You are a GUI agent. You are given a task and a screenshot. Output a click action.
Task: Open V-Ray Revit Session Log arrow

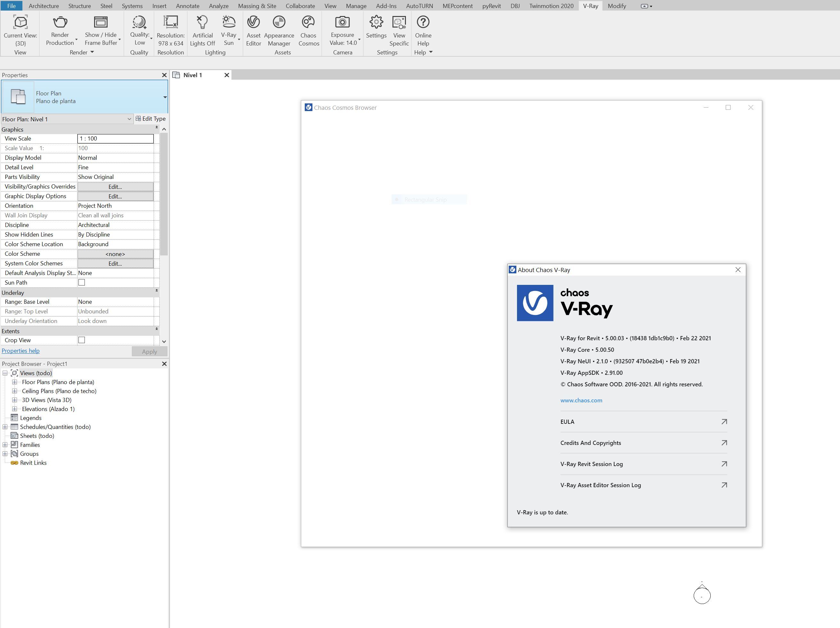pos(724,464)
